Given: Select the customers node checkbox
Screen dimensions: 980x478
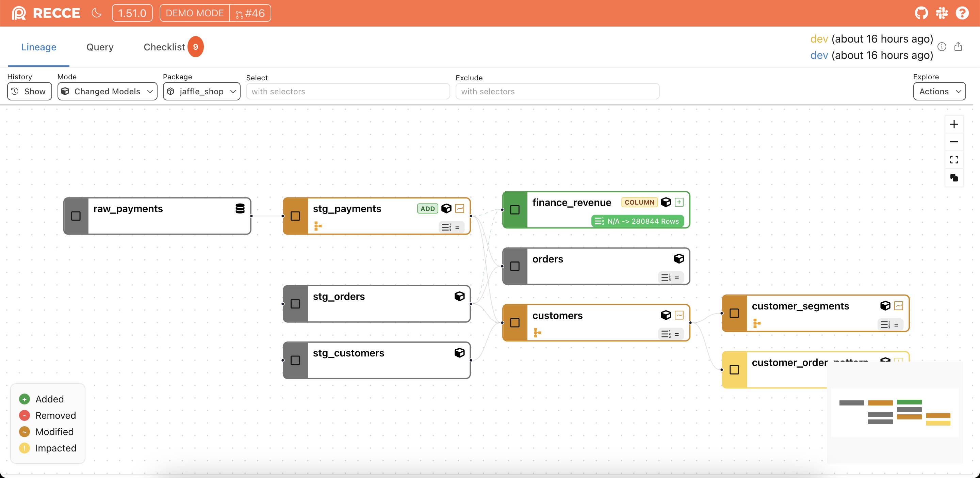Looking at the screenshot, I should point(515,323).
